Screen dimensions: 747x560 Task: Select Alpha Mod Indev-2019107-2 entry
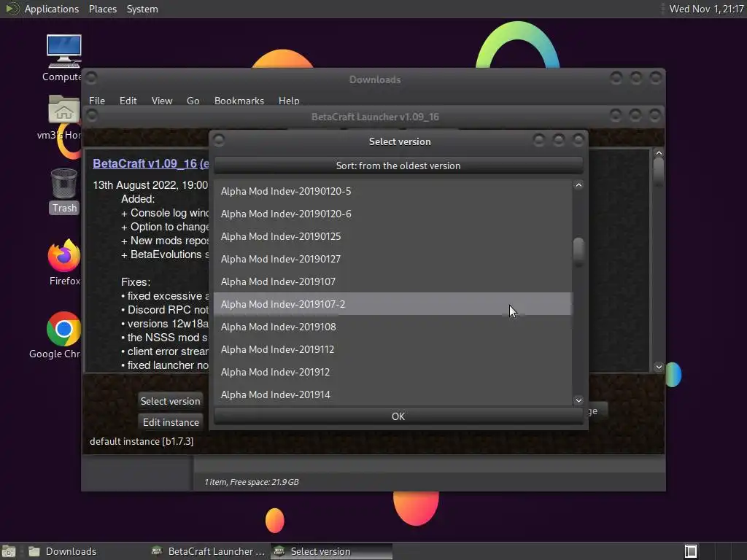tap(392, 304)
